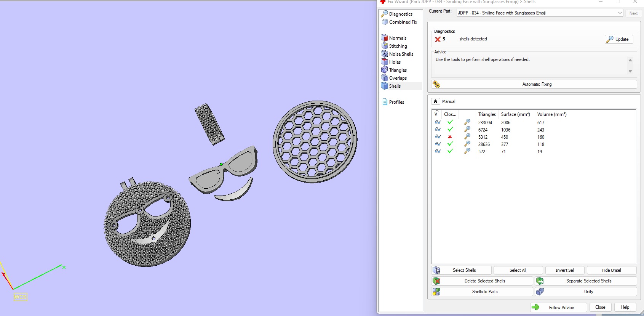Click the magnifier icon for the 5312-triangle shell

point(467,137)
